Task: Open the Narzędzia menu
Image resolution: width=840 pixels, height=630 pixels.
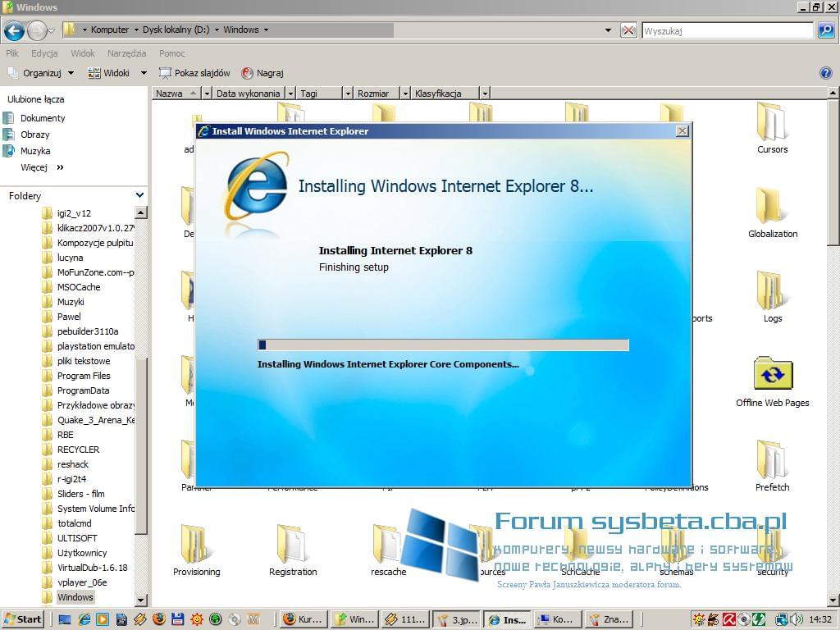Action: coord(126,53)
